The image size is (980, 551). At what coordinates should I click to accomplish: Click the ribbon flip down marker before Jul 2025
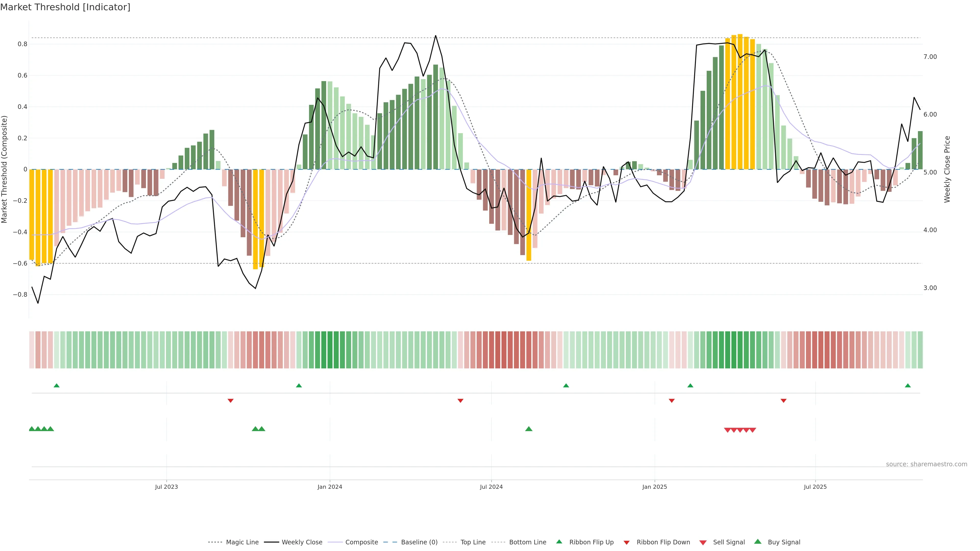[x=783, y=400]
